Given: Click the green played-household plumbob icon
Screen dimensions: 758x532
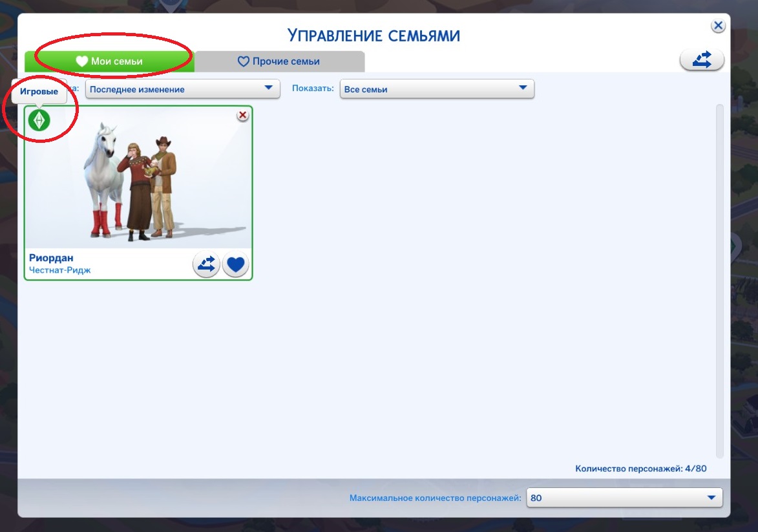Looking at the screenshot, I should [x=39, y=120].
